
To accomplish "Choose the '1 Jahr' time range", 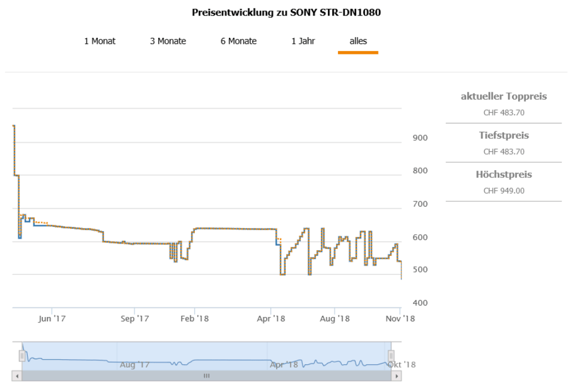I will point(303,41).
